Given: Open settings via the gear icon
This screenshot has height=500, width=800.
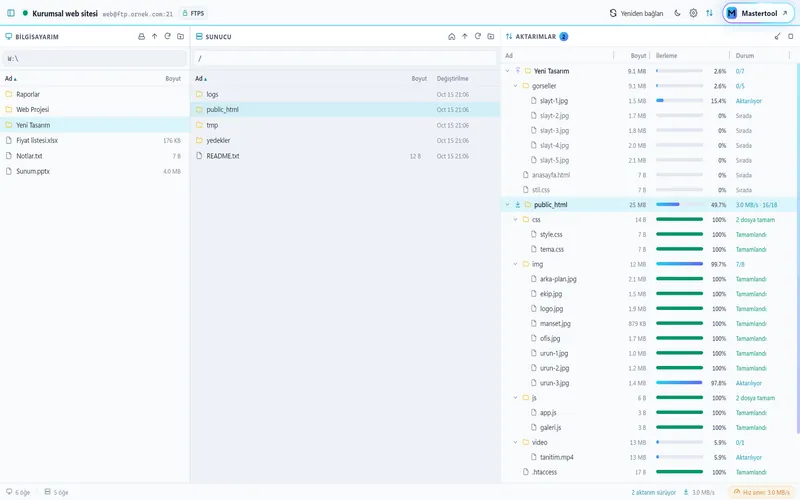Looking at the screenshot, I should 693,13.
